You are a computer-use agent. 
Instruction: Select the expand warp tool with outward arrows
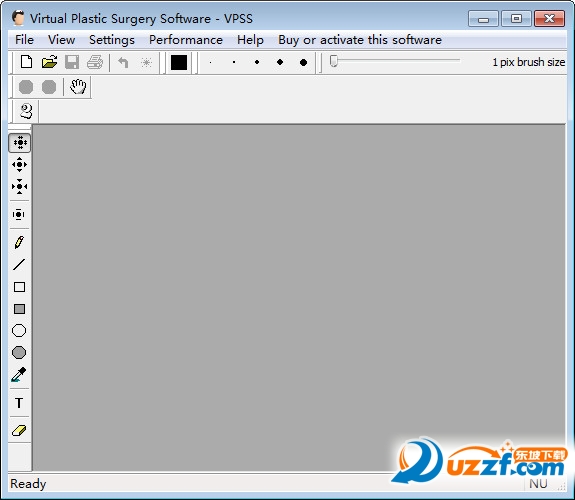19,164
